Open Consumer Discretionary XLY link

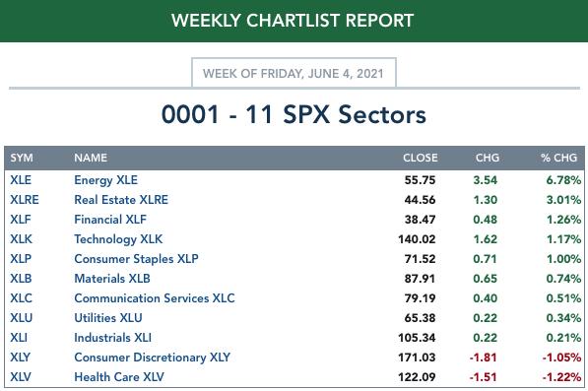coord(153,358)
